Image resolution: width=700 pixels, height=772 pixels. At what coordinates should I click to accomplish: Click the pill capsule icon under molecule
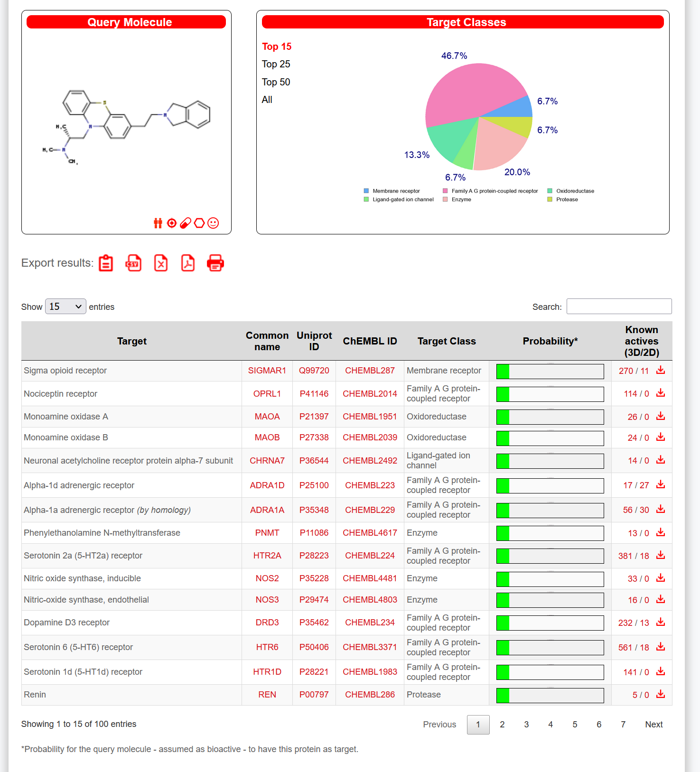[186, 223]
